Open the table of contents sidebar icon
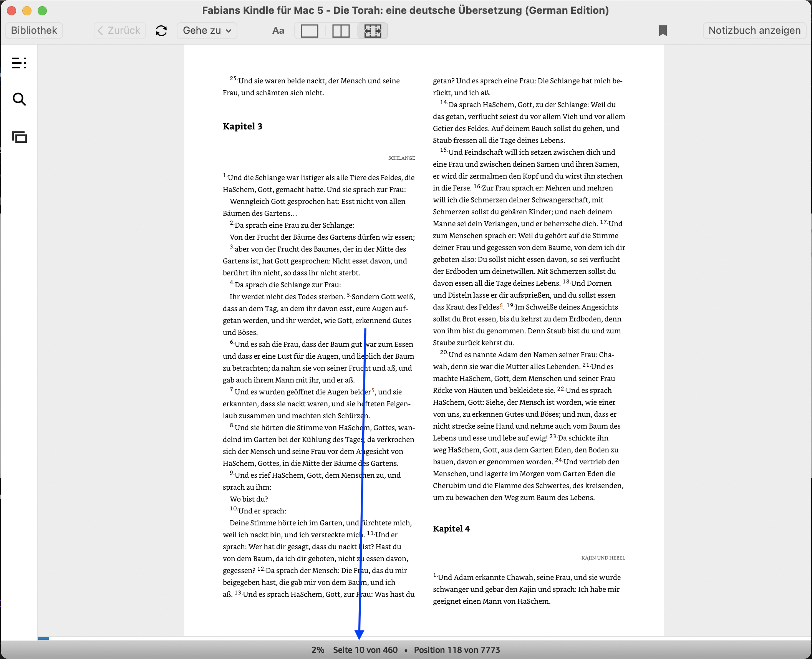Screen dimensions: 812x659 click(x=19, y=63)
